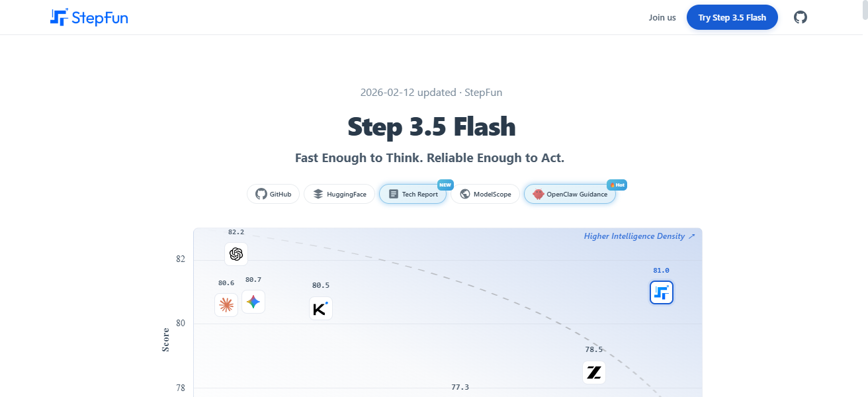This screenshot has height=397, width=868.
Task: Click the Gemini star icon on the chart
Action: 253,302
